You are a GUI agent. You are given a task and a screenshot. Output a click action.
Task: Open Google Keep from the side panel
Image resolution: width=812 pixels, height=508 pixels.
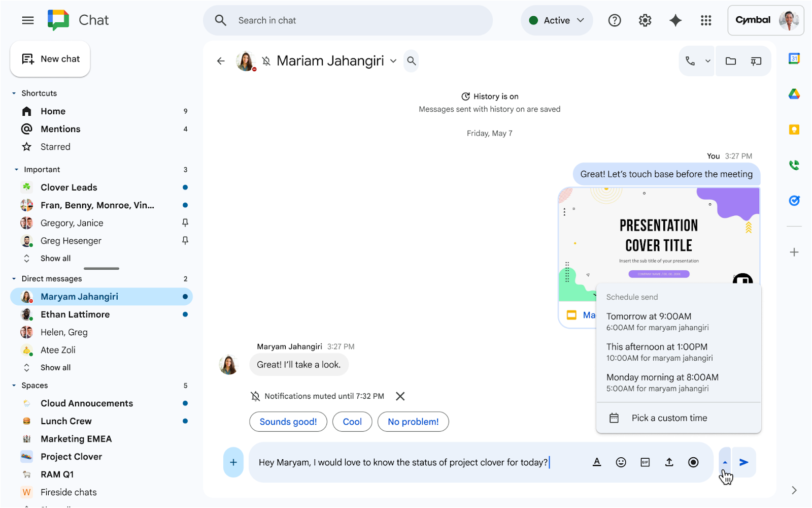click(x=795, y=129)
